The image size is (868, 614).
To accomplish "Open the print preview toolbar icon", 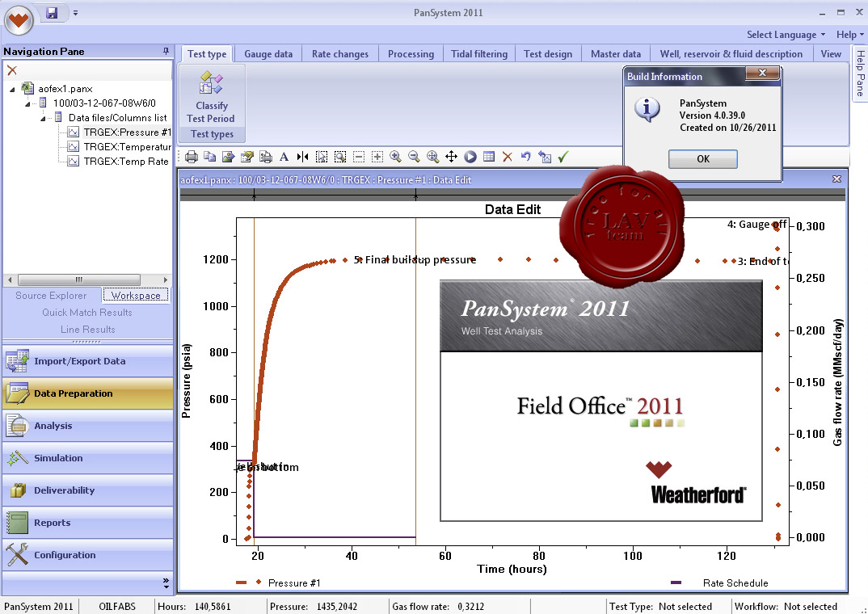I will tap(266, 157).
